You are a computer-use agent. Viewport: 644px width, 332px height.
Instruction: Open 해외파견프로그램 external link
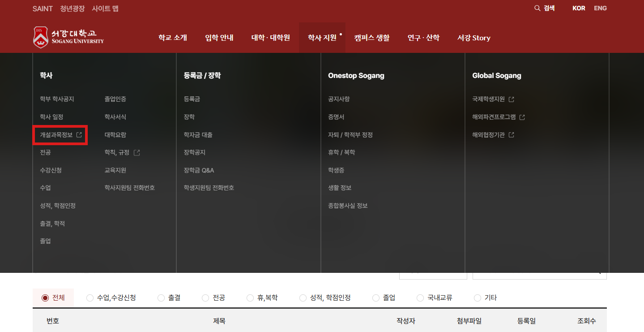tap(498, 117)
